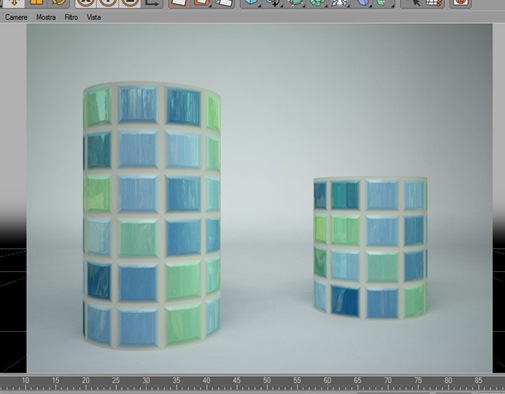Click the green Array modeling object icon
The height and width of the screenshot is (394, 505).
[317, 3]
